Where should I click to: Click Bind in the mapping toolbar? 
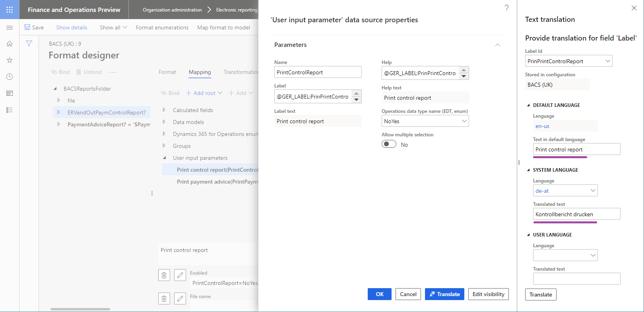[x=170, y=93]
